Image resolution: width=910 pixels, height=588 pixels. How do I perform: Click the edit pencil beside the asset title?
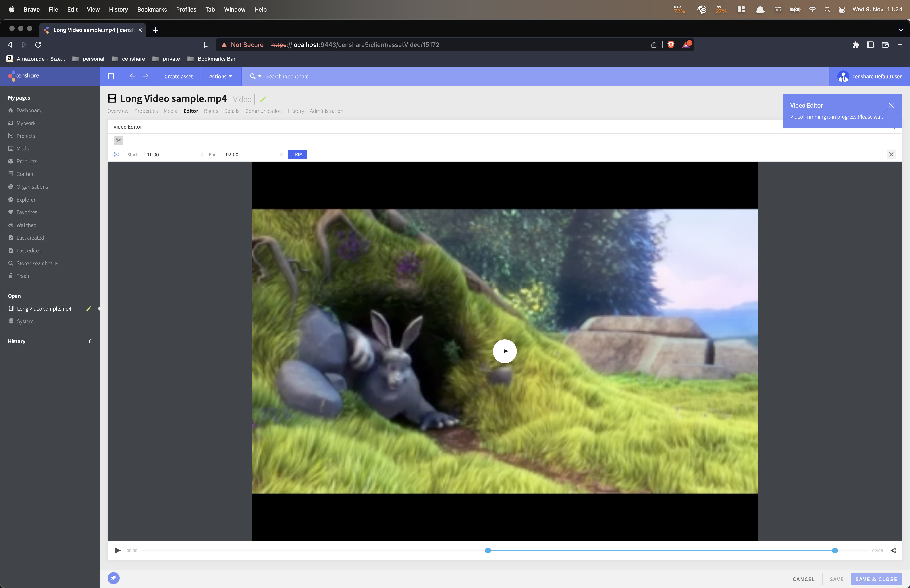pos(263,99)
